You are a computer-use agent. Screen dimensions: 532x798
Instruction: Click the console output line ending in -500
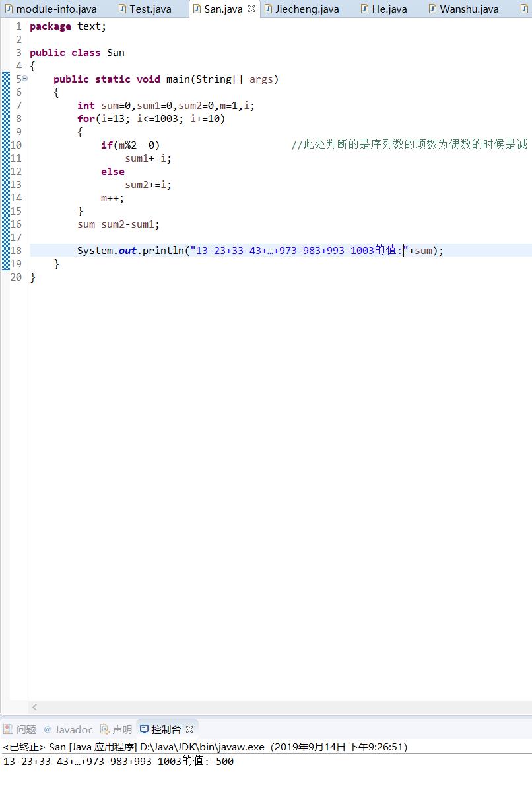click(118, 762)
